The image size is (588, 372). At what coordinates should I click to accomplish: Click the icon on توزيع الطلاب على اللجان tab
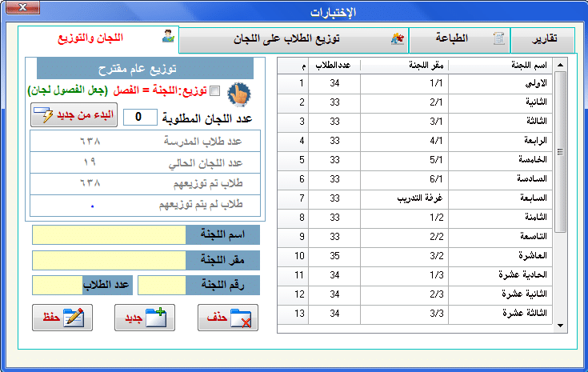[x=397, y=38]
